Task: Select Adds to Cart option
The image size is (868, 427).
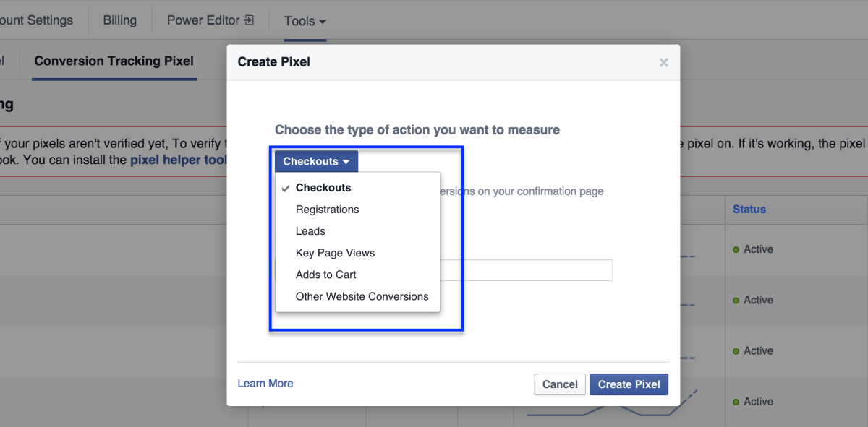Action: [325, 274]
